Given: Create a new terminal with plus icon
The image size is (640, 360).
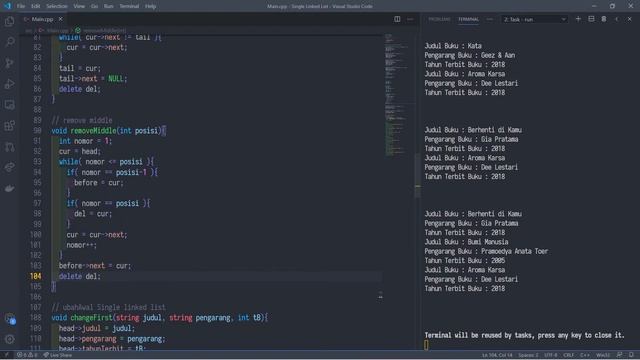Looking at the screenshot, I should (x=578, y=19).
